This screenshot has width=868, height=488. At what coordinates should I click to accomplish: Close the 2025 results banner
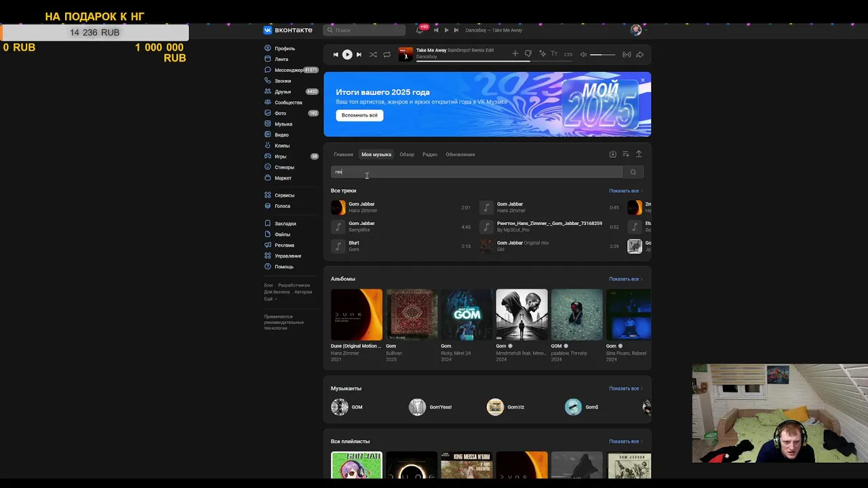tap(643, 80)
